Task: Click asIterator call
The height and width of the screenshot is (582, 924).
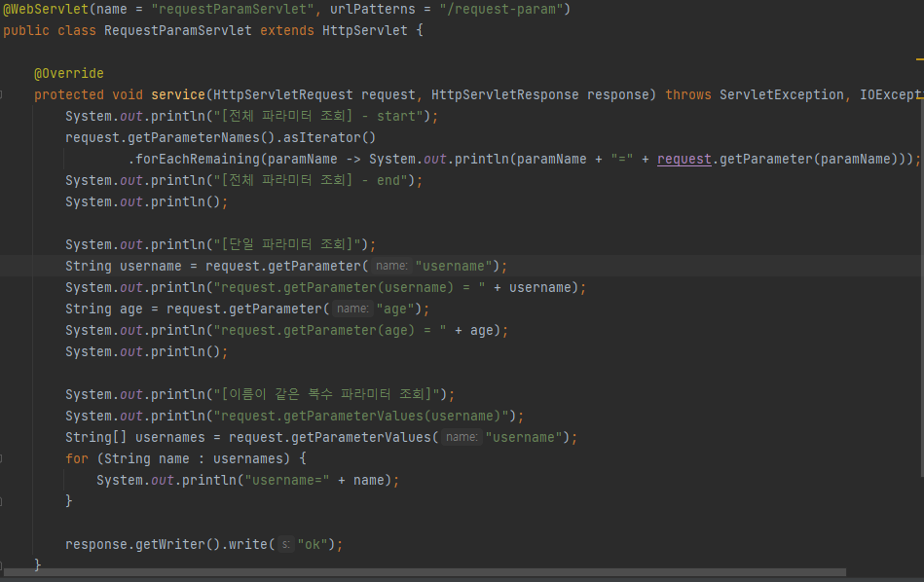Action: click(x=321, y=138)
